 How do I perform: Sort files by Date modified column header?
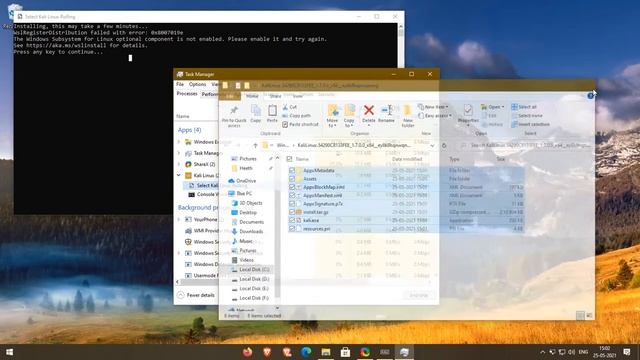tap(407, 159)
